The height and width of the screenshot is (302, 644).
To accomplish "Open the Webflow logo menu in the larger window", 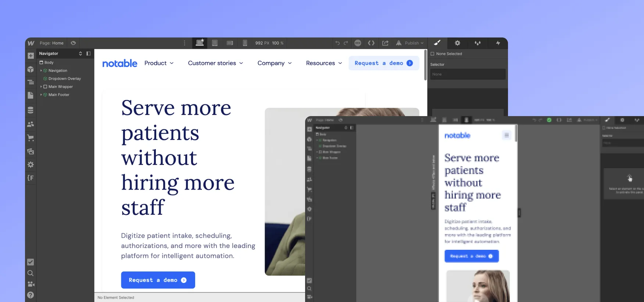I will pos(31,43).
